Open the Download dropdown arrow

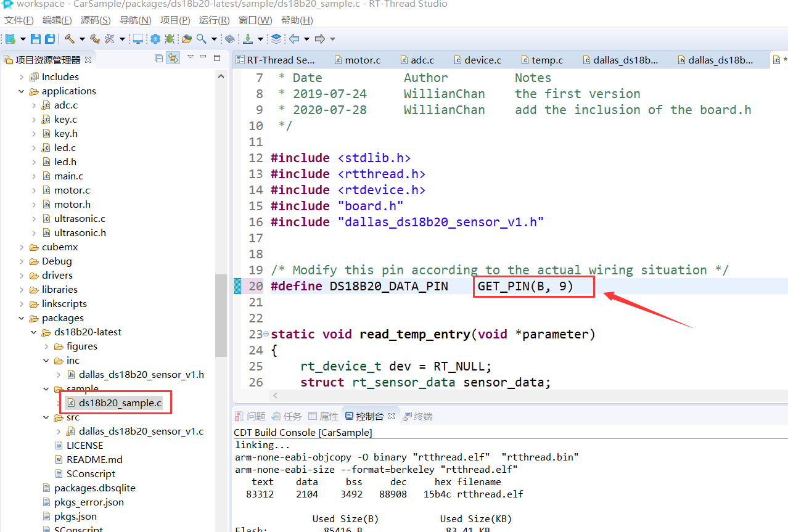point(260,39)
